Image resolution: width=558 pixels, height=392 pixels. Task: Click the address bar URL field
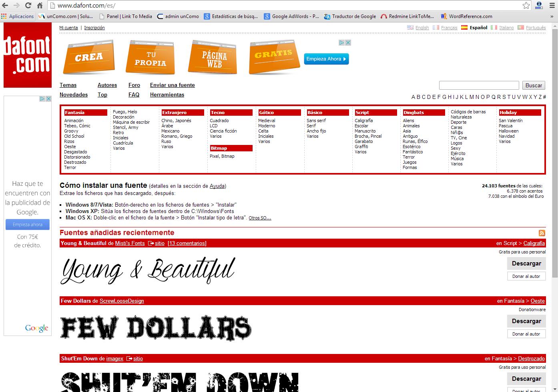click(280, 5)
